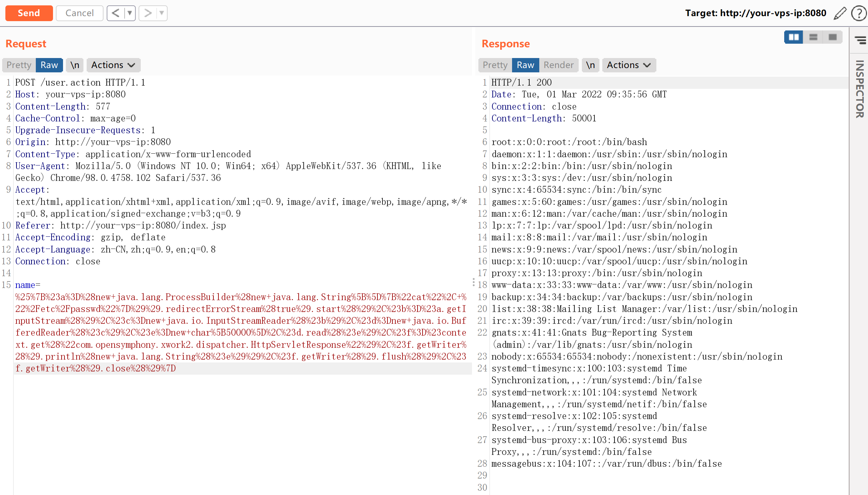Viewport: 868px width, 495px height.
Task: Switch to side-by-side split layout icon
Action: coord(794,37)
